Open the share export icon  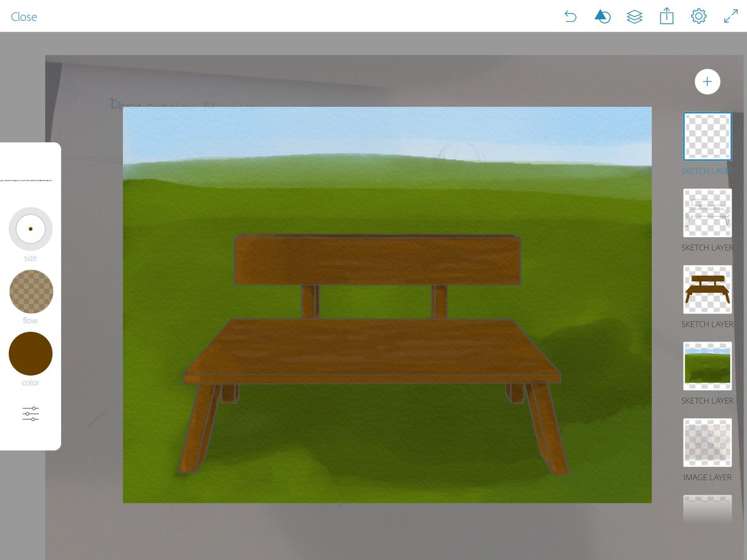pyautogui.click(x=667, y=16)
